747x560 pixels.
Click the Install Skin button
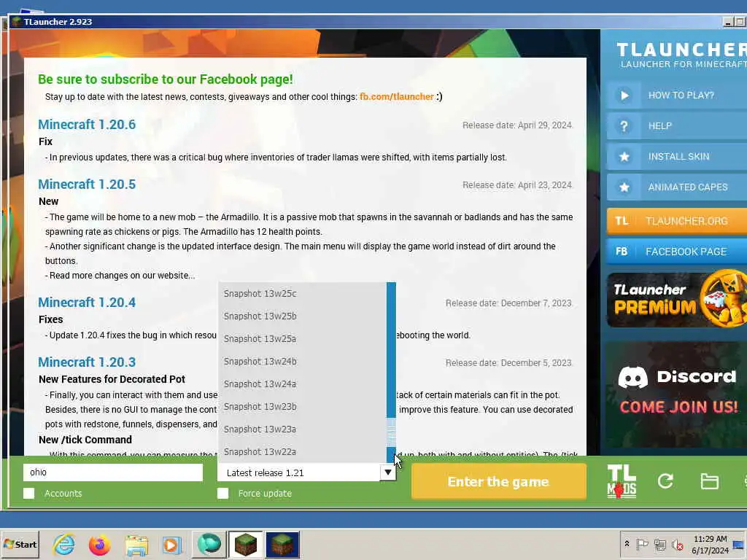tap(677, 157)
